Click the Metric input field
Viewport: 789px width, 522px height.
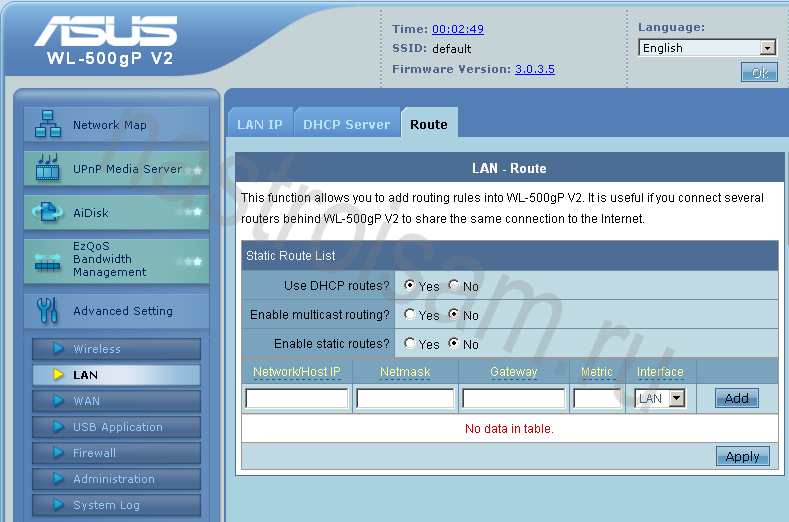click(x=597, y=398)
